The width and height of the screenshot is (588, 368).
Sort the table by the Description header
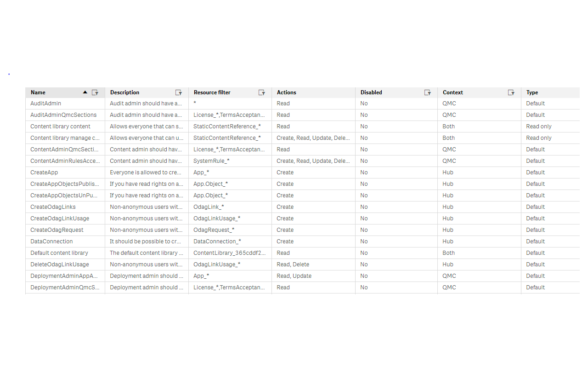coord(124,92)
